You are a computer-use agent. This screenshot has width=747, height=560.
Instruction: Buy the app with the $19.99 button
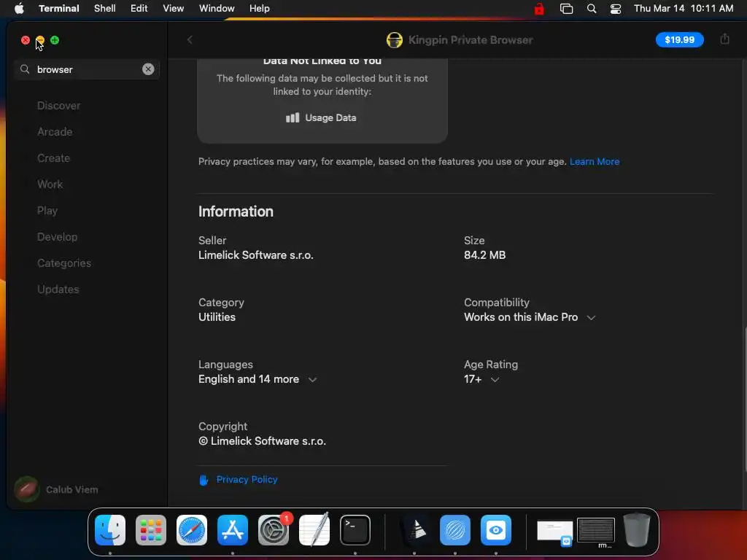coord(679,39)
